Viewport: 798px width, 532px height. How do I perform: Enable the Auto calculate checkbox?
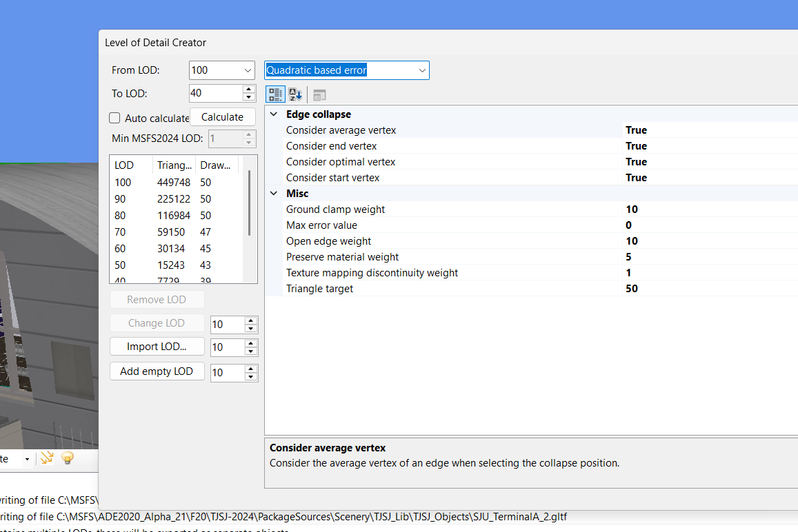click(115, 118)
